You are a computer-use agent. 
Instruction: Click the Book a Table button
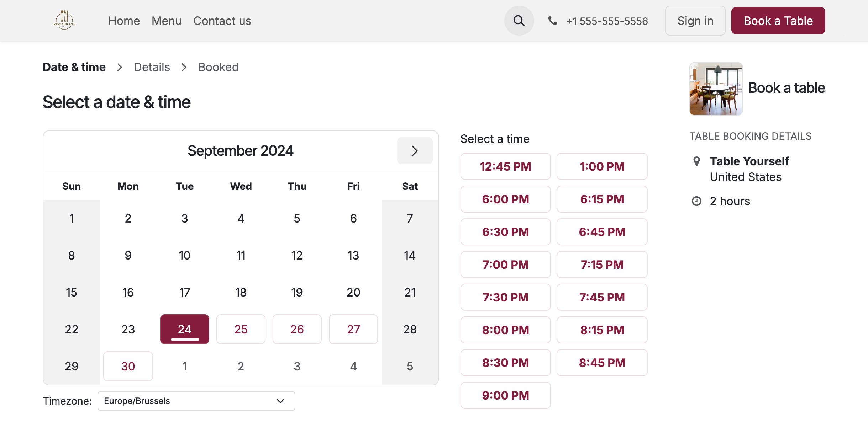coord(778,21)
